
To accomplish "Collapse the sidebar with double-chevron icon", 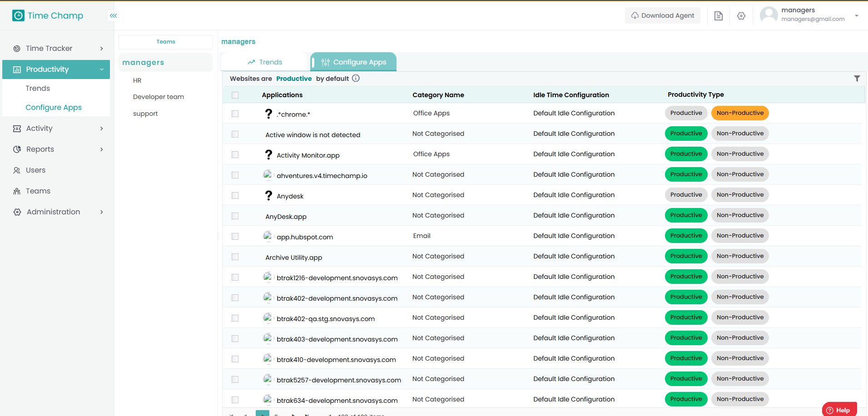I will point(114,15).
